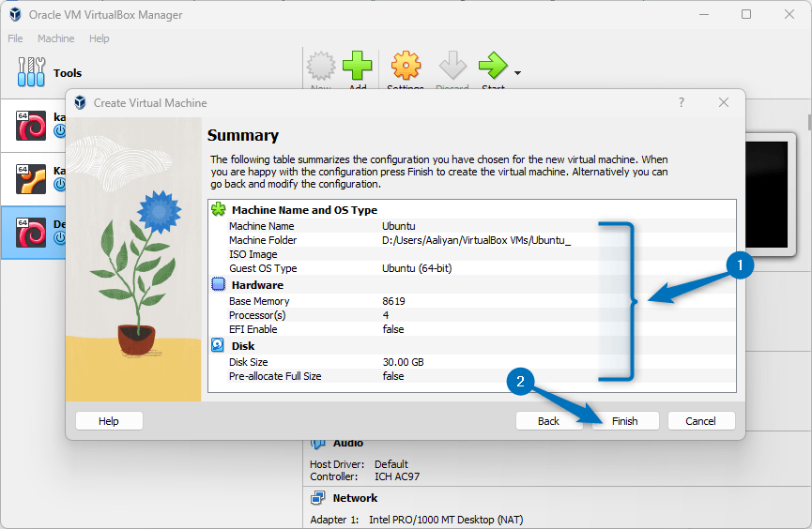Click the details pane vertical scrollbar
812x529 pixels.
coord(809,123)
